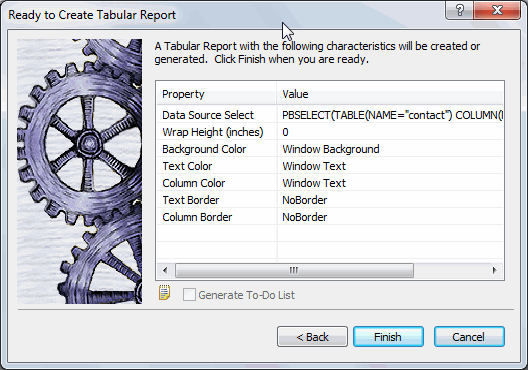
Task: Select the Text Border property row
Action: point(330,200)
